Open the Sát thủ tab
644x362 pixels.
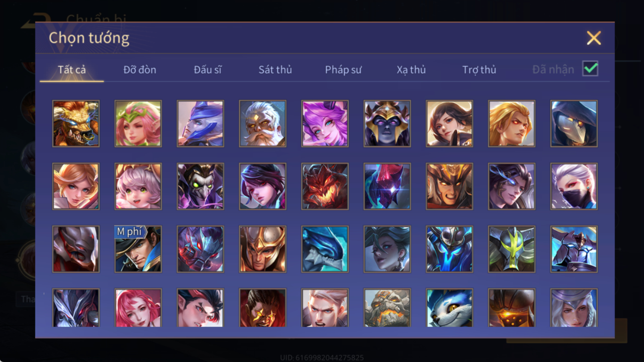[x=275, y=69]
